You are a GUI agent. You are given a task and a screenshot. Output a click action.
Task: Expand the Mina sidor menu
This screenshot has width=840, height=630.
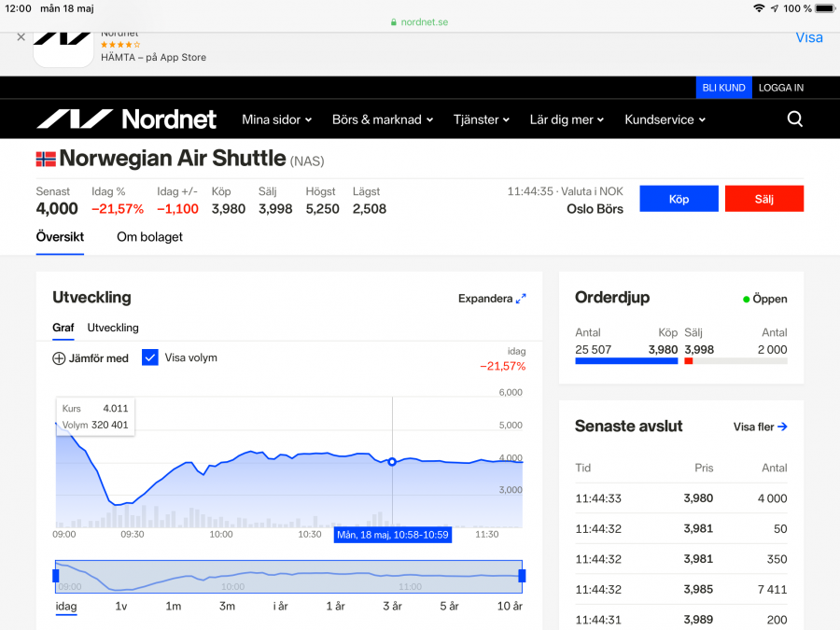click(276, 119)
